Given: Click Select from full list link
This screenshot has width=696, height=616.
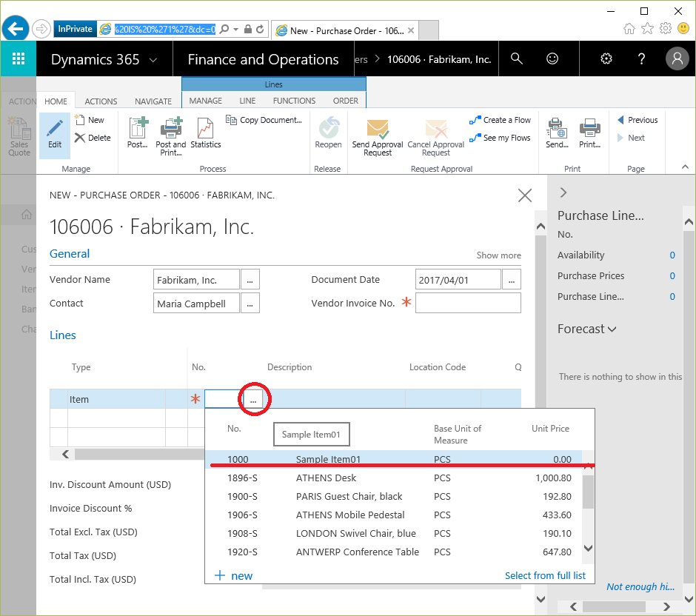Looking at the screenshot, I should [x=545, y=575].
